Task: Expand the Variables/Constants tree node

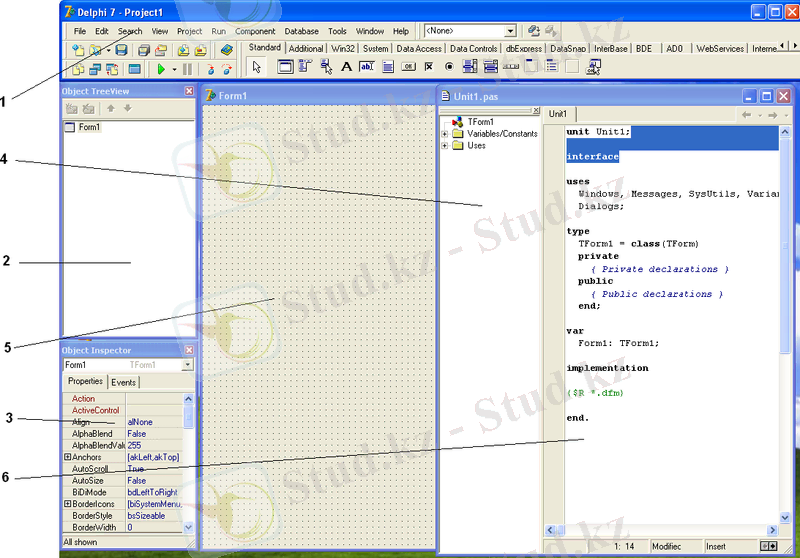Action: point(445,133)
